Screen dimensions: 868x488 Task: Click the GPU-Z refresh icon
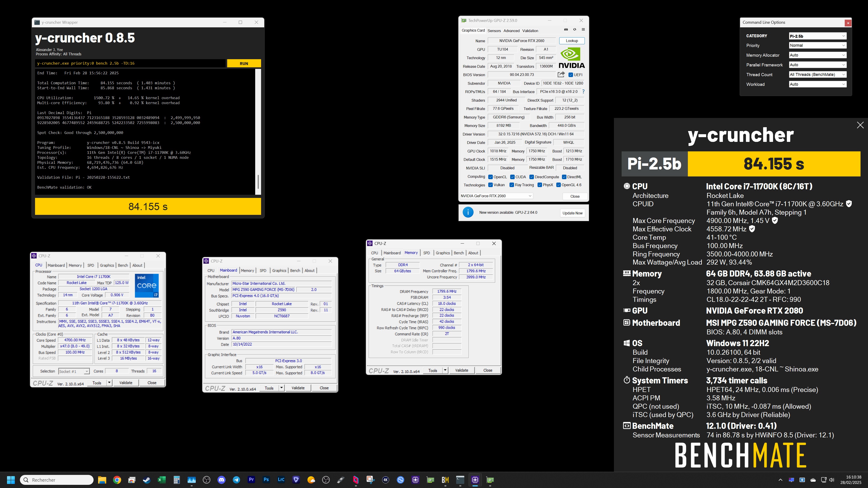coord(575,30)
